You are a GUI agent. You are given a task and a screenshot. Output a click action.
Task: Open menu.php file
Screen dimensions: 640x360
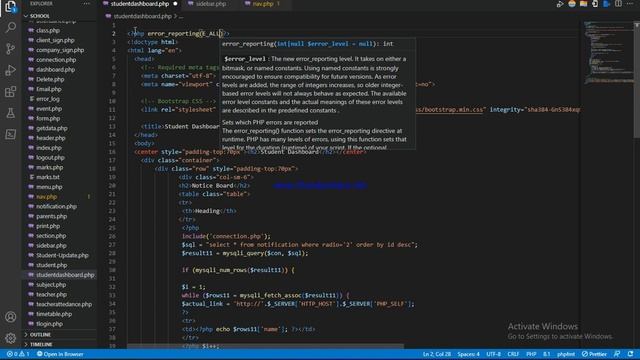tap(49, 187)
